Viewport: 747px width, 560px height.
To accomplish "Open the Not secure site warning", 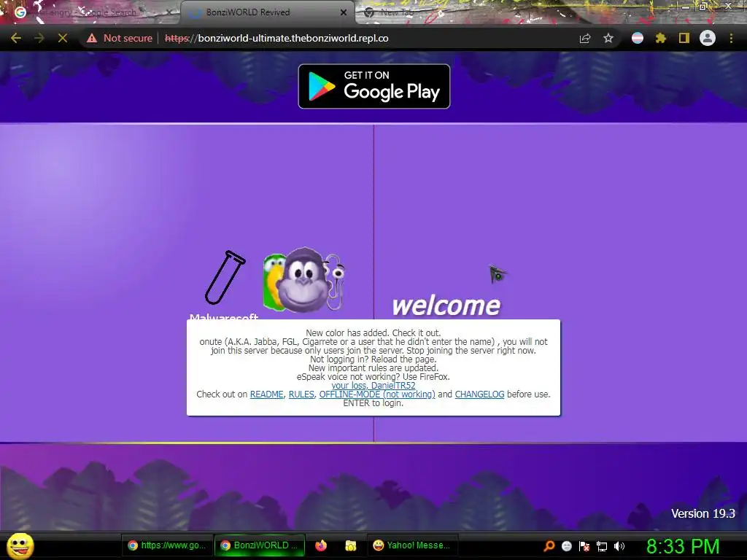I will (119, 38).
